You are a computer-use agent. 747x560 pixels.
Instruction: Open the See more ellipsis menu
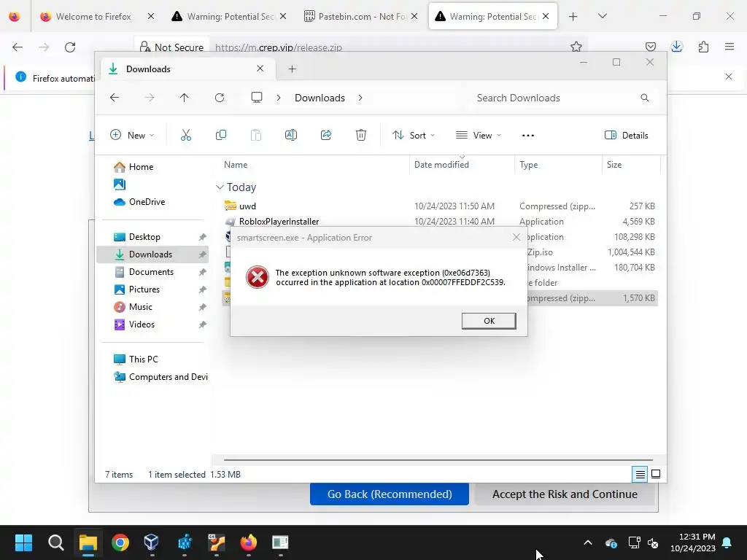(528, 135)
